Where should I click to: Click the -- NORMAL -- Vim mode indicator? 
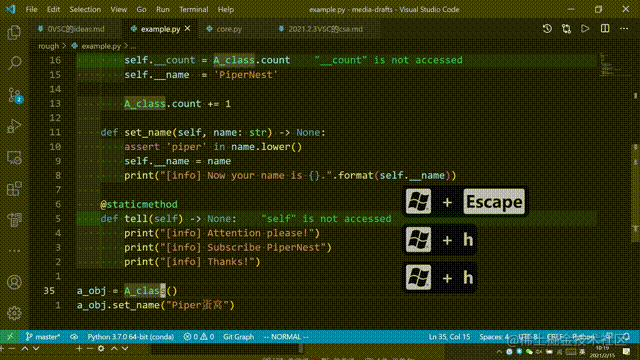[x=286, y=337]
